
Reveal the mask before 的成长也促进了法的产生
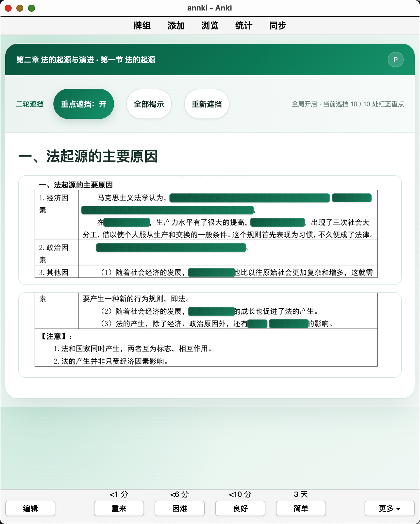pos(211,311)
